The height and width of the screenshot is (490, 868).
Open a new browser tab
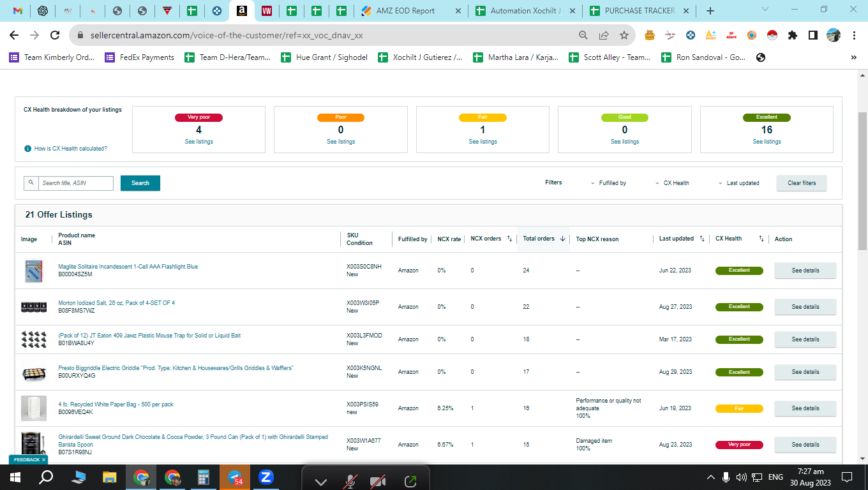click(710, 11)
